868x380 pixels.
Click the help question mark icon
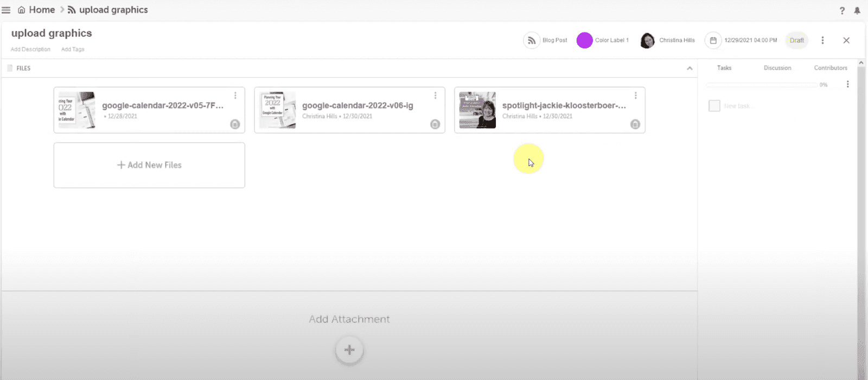[x=842, y=11]
